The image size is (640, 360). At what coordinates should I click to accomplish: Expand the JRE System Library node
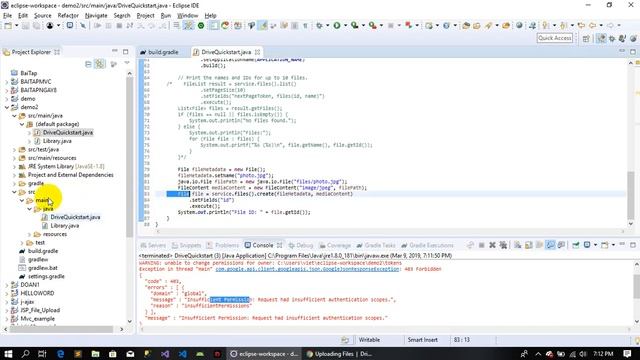(14, 167)
